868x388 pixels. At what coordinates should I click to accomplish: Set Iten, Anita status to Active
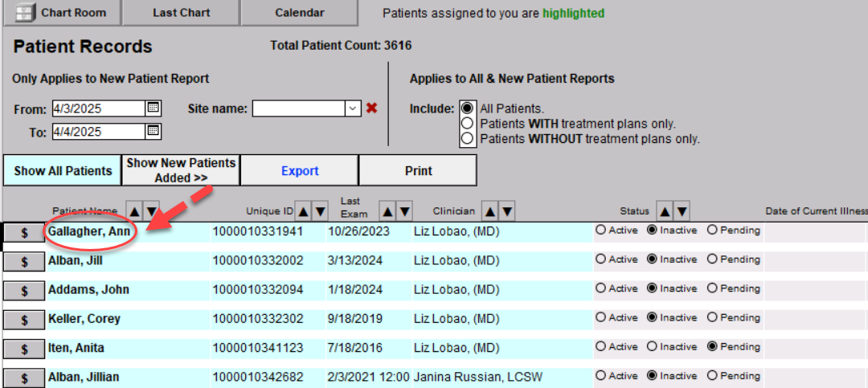click(x=600, y=347)
